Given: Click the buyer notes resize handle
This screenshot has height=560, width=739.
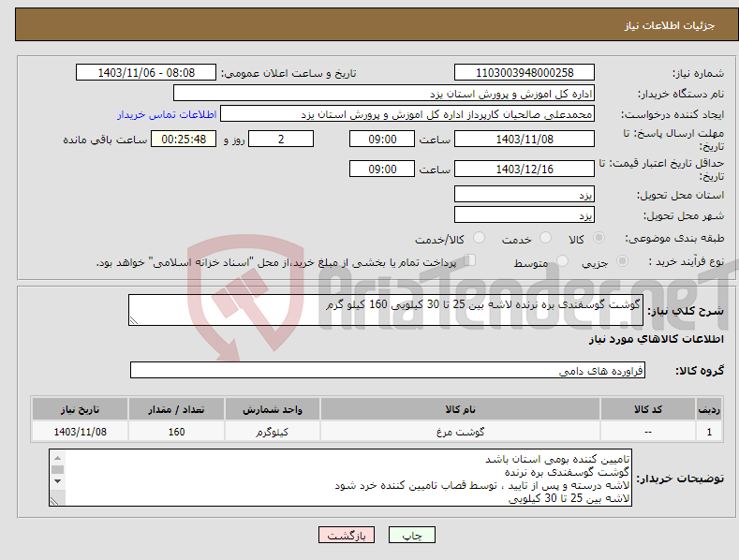Looking at the screenshot, I should tap(54, 501).
